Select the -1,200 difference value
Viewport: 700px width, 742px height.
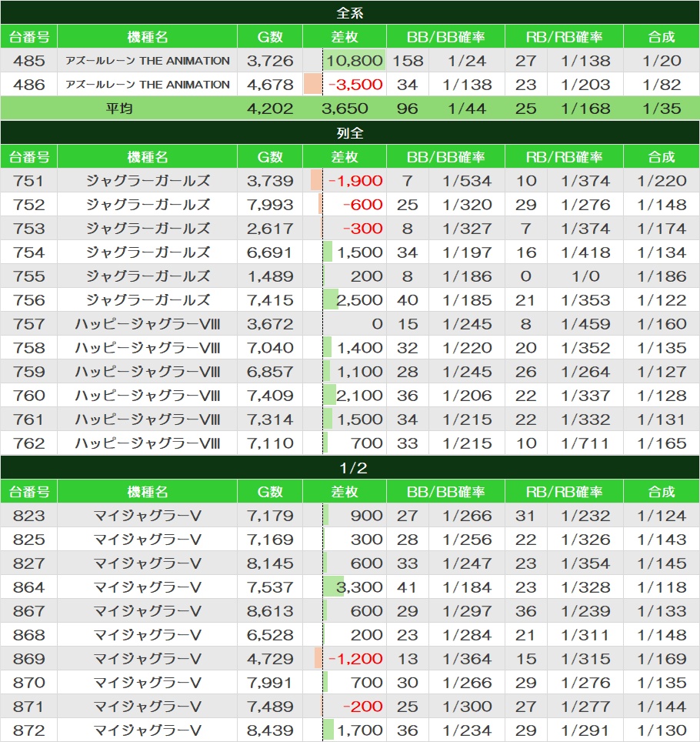click(x=355, y=659)
